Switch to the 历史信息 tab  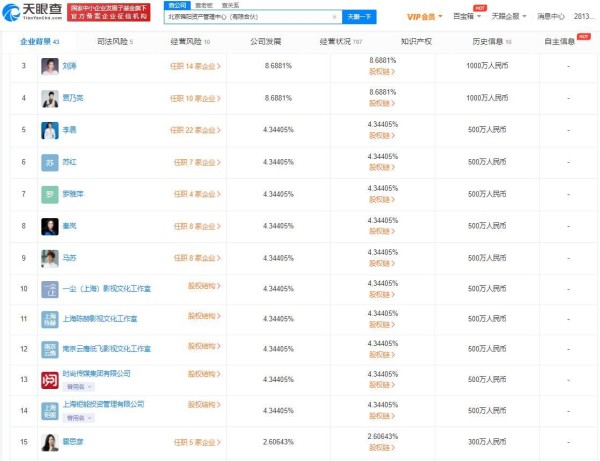492,42
